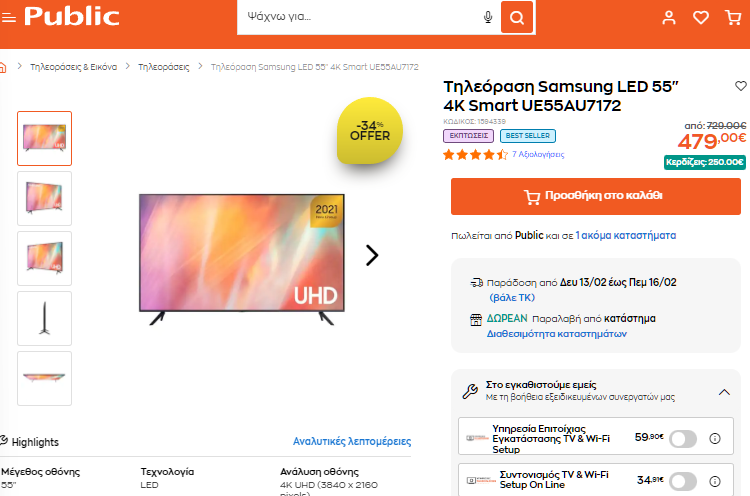Select the side-view TV stand thumbnail
The width and height of the screenshot is (750, 496).
44,319
